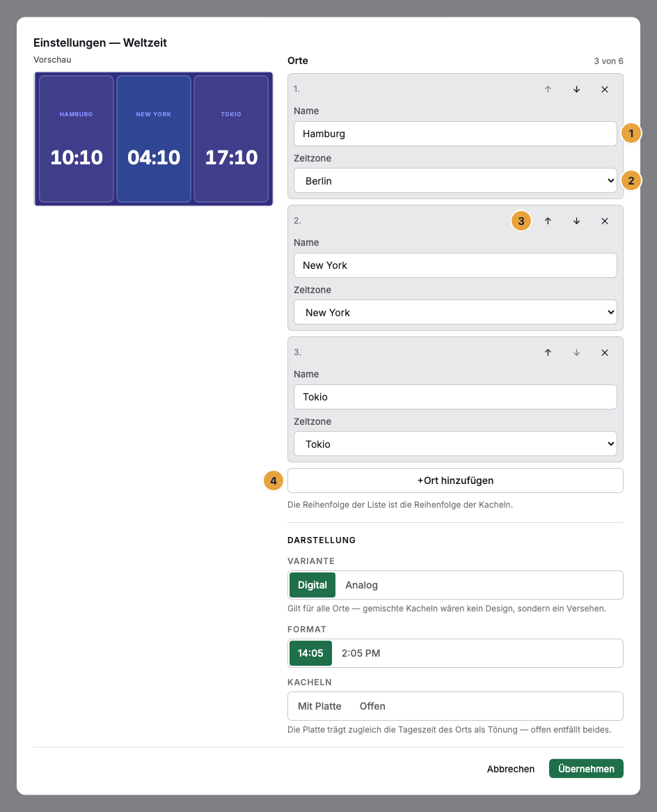Viewport: 657px width, 812px height.
Task: Click the 'Einstellungen — Weltzeit' title
Action: [x=100, y=42]
